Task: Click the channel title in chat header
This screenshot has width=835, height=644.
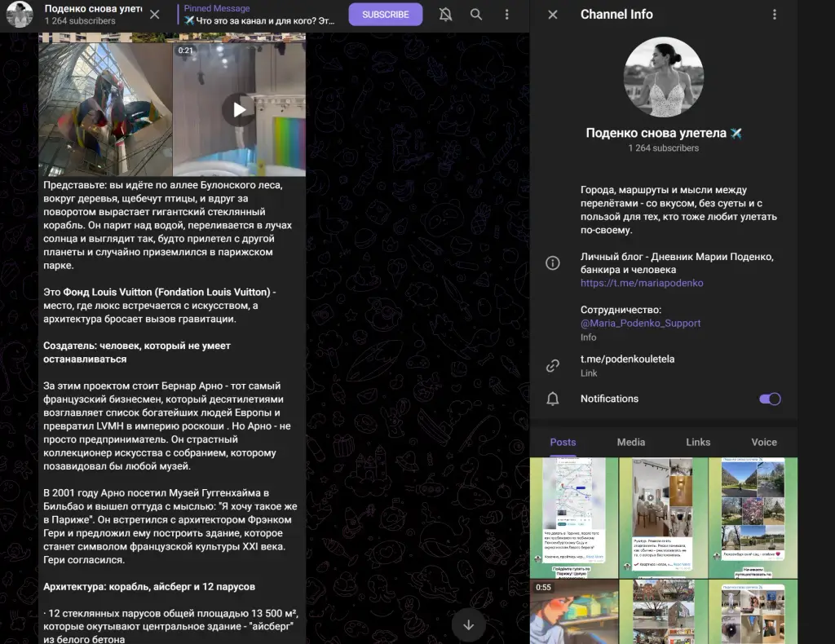Action: tap(93, 8)
